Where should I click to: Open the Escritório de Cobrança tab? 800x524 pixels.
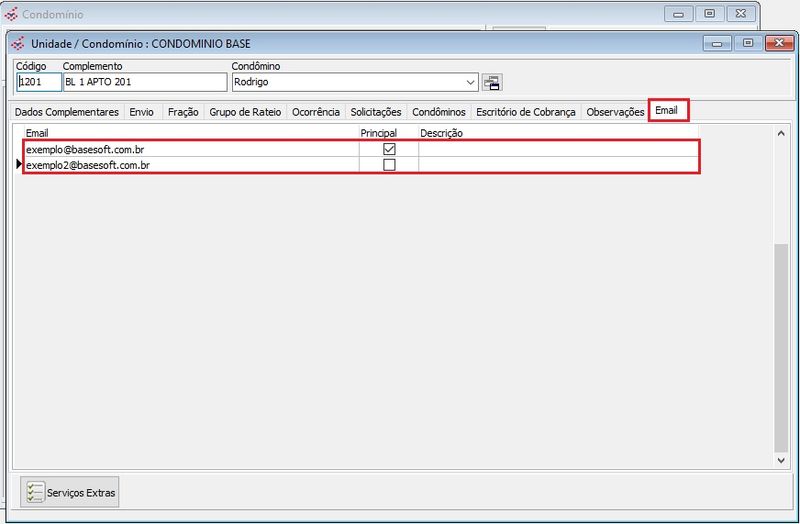pos(526,112)
